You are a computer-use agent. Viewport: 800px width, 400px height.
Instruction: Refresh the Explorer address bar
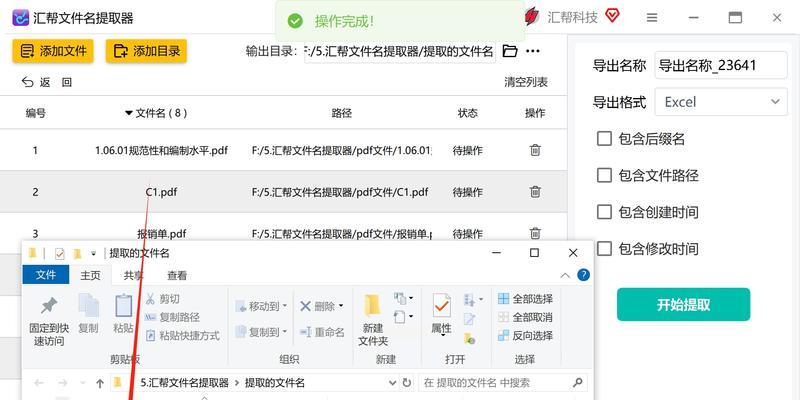point(407,383)
